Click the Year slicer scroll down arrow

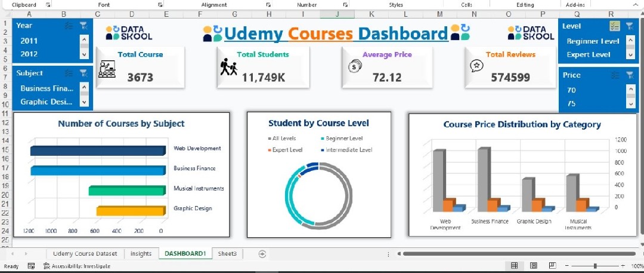[84, 54]
